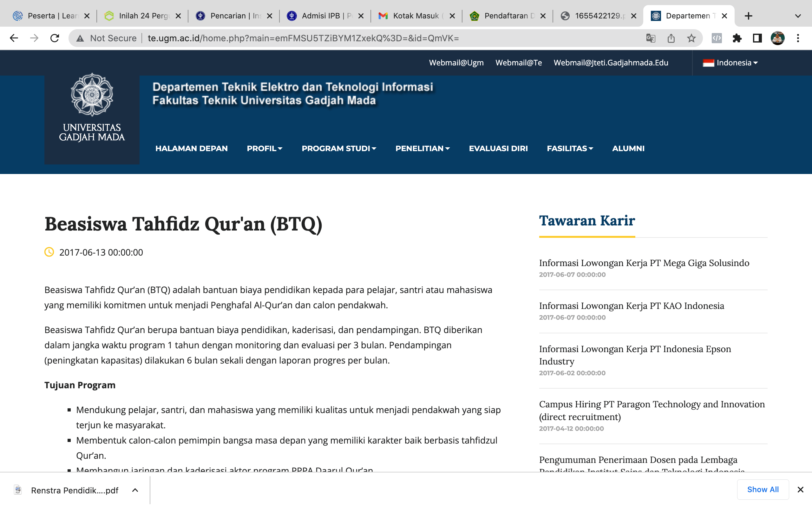Viewport: 812px width, 508px height.
Task: Close the 1655422129 tab
Action: tap(633, 16)
